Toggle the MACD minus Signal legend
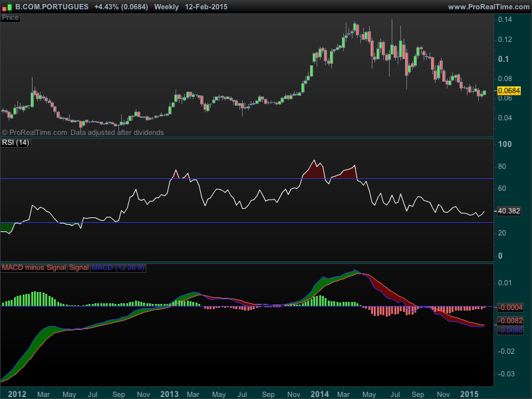The height and width of the screenshot is (399, 532). coord(34,267)
